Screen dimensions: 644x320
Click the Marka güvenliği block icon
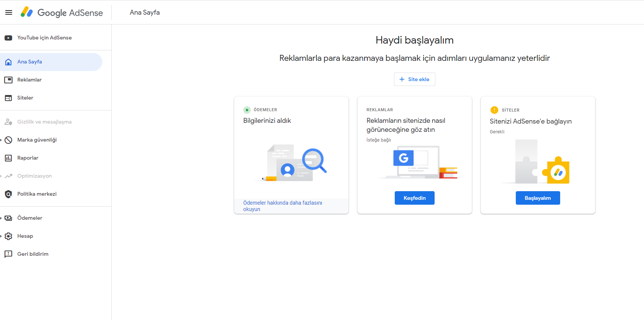click(x=8, y=140)
